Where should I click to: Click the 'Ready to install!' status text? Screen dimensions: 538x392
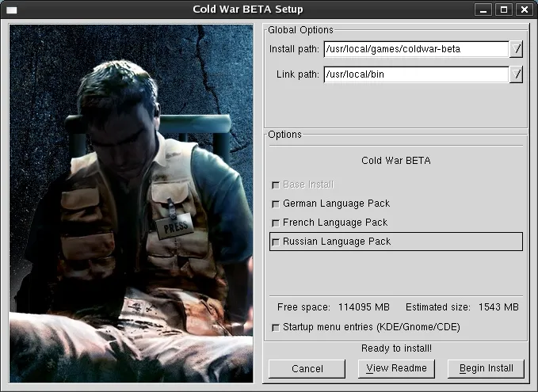click(x=396, y=348)
